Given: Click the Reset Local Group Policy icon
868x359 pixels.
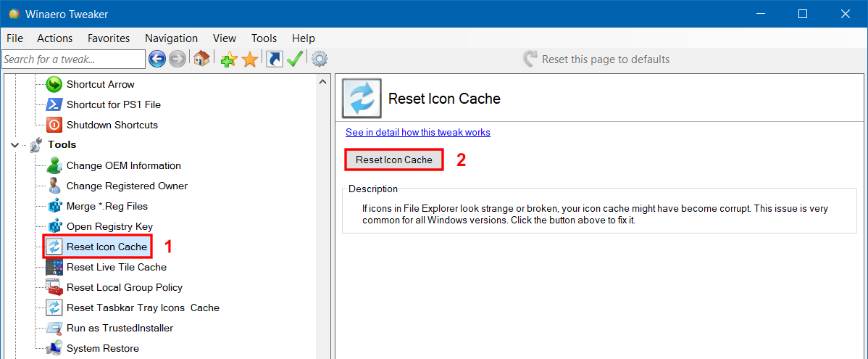Looking at the screenshot, I should [54, 287].
